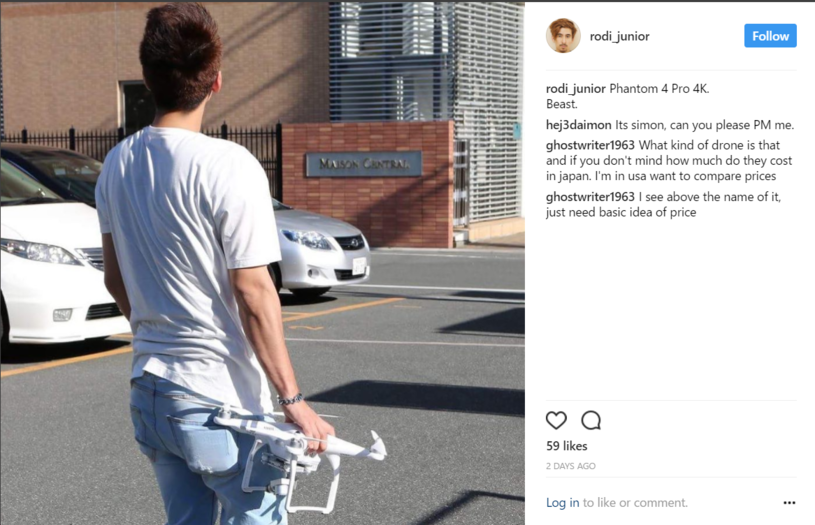Click the 2 DAYS AGO timestamp

pos(571,466)
